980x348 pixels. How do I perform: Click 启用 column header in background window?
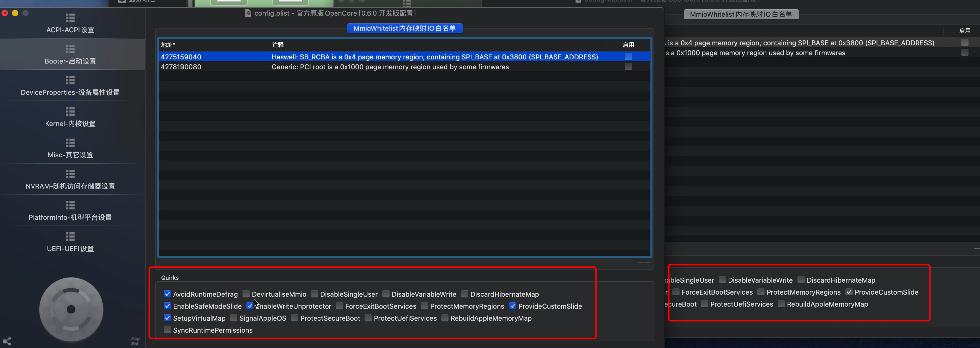[965, 31]
